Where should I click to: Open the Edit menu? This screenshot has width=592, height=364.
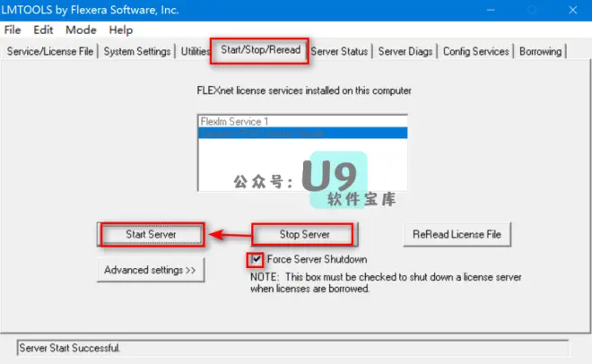(x=43, y=30)
